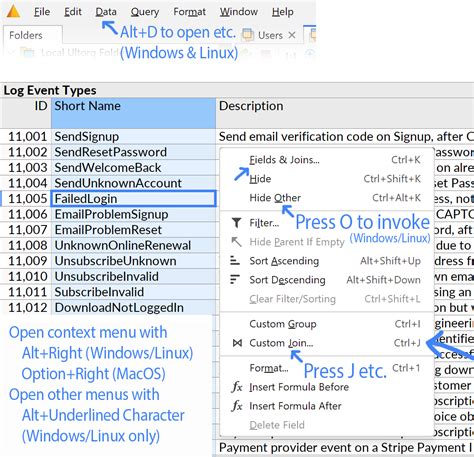Open the Format menu in menu bar
The width and height of the screenshot is (474, 457).
tap(189, 12)
